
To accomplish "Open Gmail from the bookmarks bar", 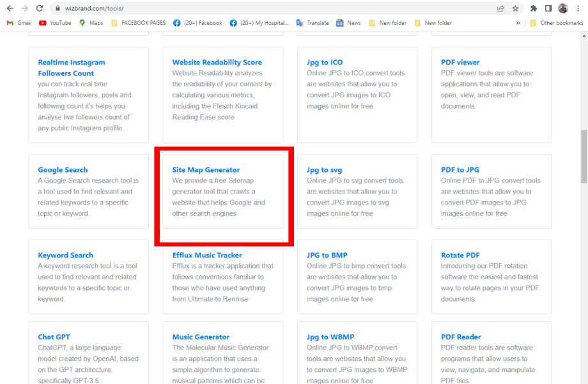I will pyautogui.click(x=18, y=22).
